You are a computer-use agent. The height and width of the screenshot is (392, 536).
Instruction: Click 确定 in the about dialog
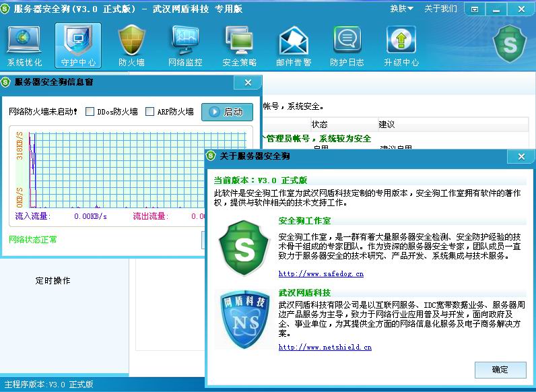point(500,370)
